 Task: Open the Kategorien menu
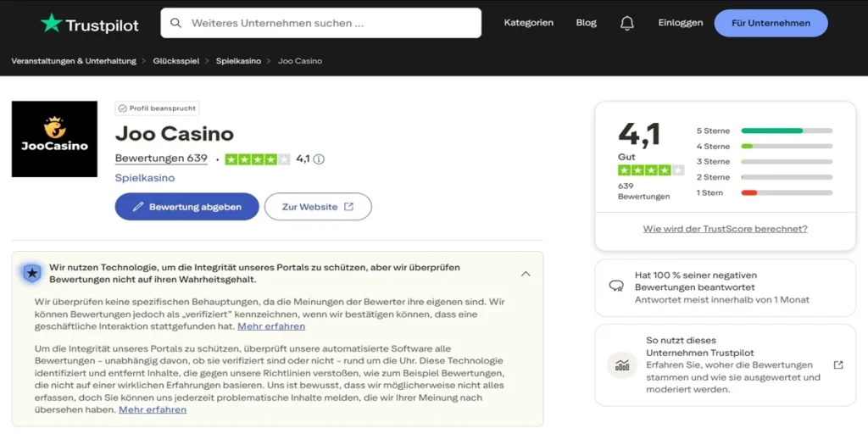click(529, 23)
